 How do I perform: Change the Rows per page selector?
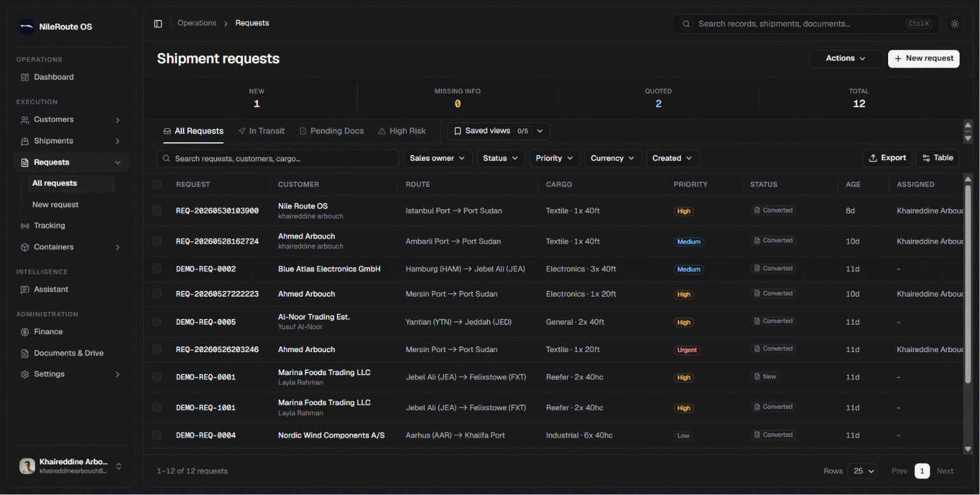click(862, 471)
